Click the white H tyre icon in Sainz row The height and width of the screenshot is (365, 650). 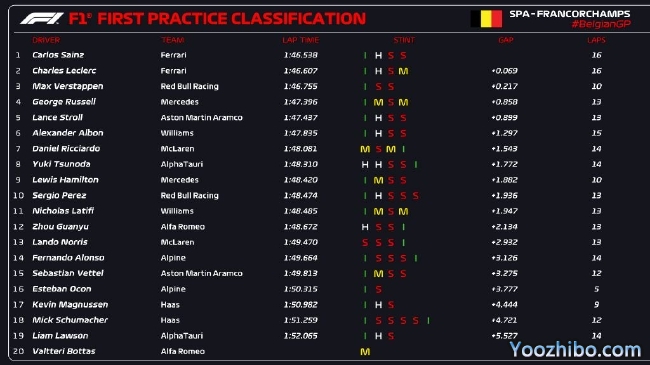coord(378,55)
